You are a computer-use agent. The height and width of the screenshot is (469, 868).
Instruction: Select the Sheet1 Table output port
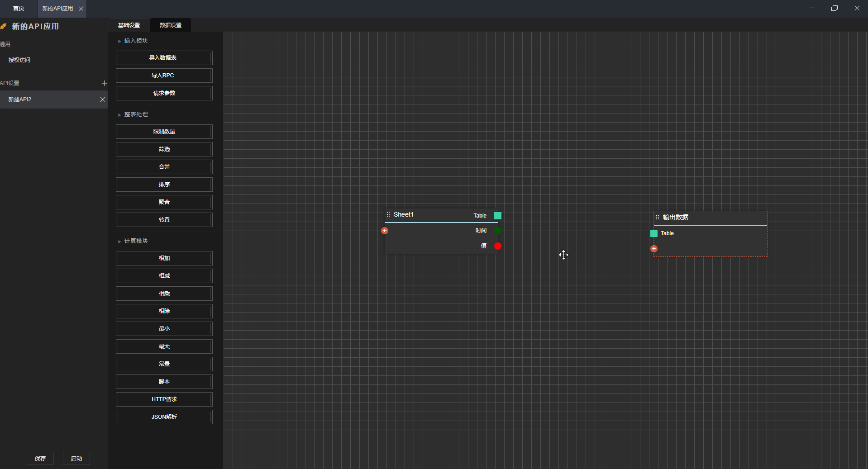[498, 216]
